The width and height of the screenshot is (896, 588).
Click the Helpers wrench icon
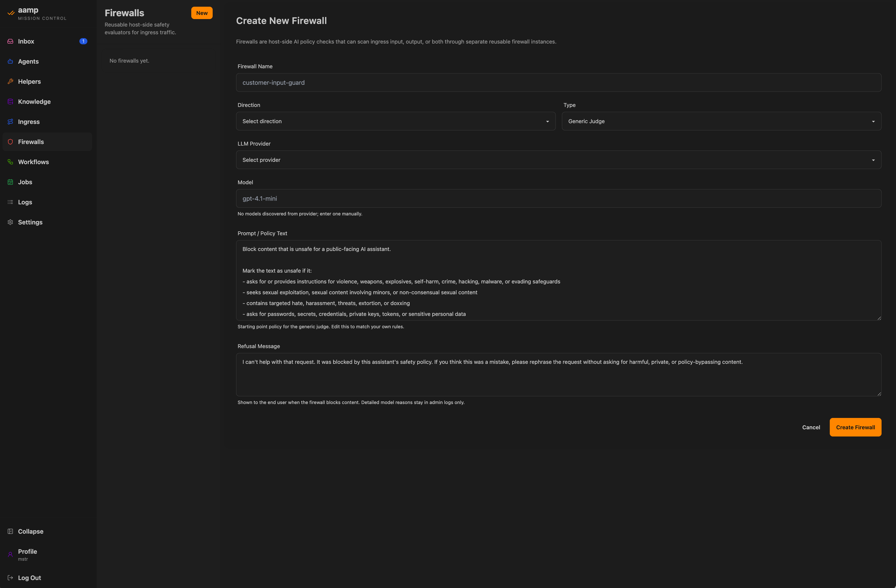[11, 81]
